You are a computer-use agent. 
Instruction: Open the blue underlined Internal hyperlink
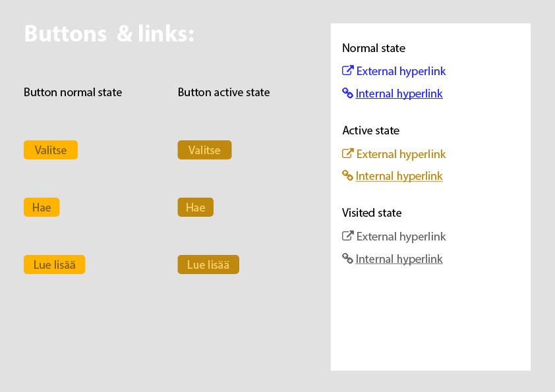coord(399,94)
